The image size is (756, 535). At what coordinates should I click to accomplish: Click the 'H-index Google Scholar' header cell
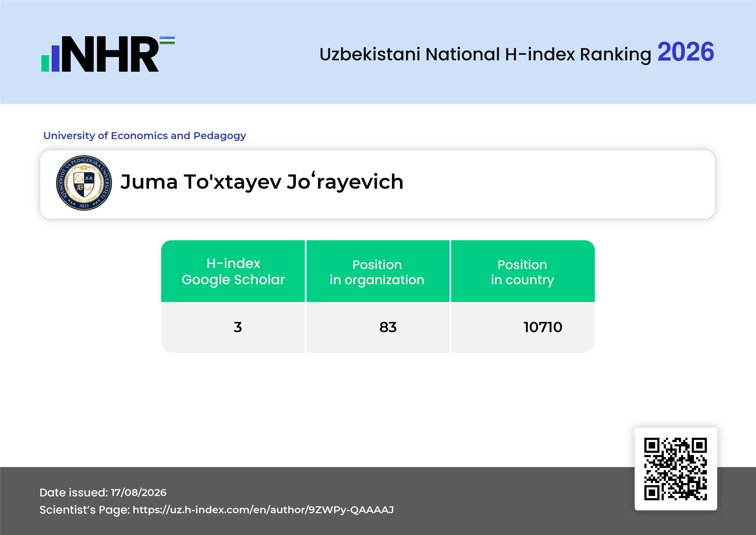pyautogui.click(x=233, y=271)
